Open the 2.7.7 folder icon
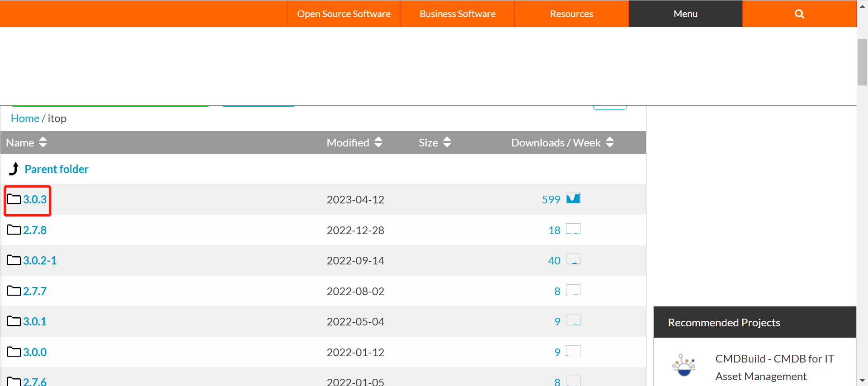This screenshot has height=386, width=868. [14, 291]
